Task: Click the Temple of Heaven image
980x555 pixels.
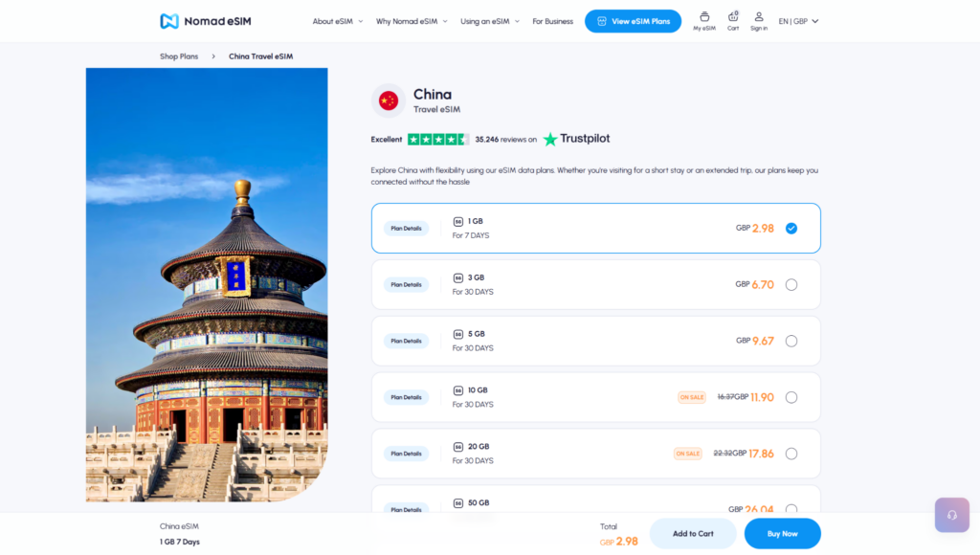Action: tap(207, 284)
